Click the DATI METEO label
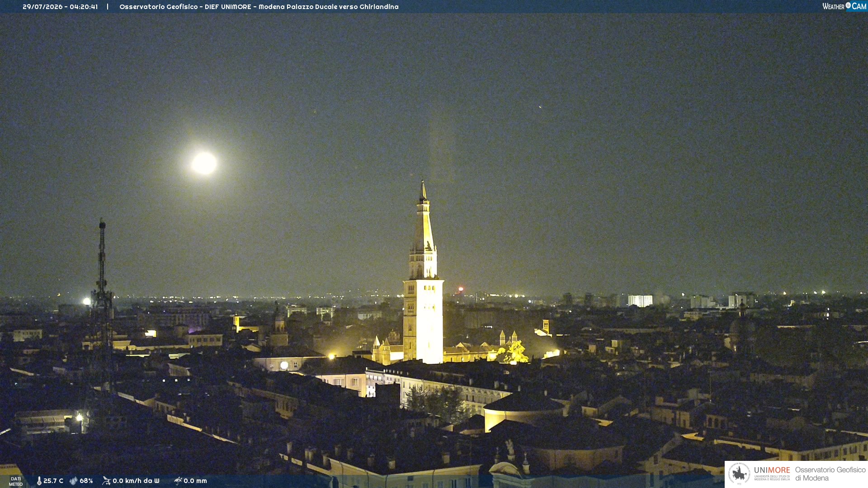The height and width of the screenshot is (488, 868). point(16,481)
